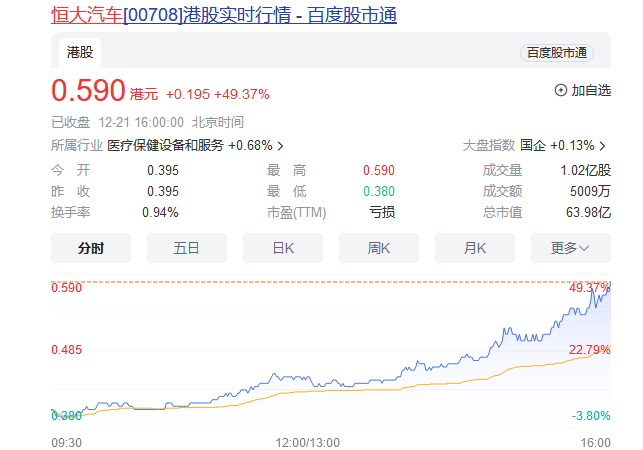Screen dimensions: 643x450
Task: Click the chart axis label 22.79%
Action: [590, 350]
